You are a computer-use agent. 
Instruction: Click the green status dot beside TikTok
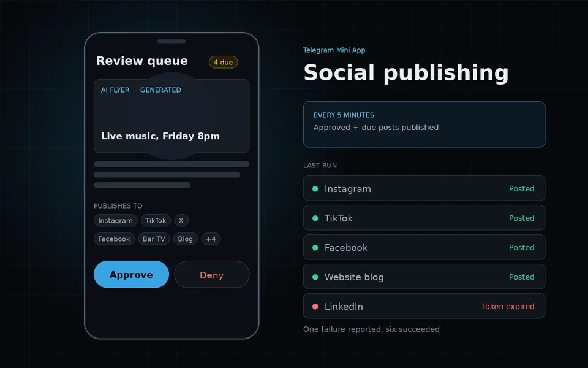pos(315,218)
